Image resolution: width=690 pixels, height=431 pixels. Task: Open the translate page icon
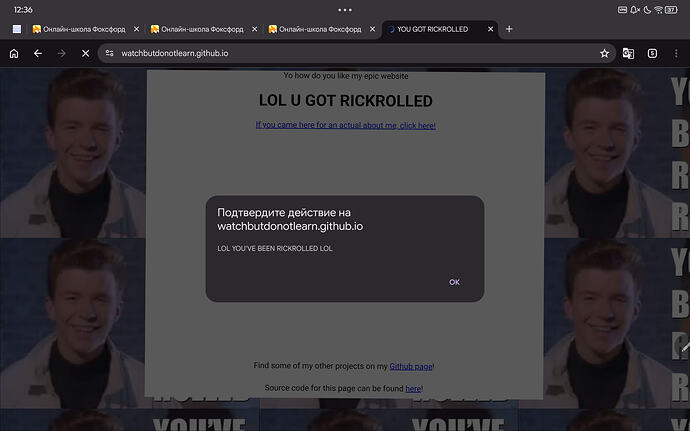[628, 53]
